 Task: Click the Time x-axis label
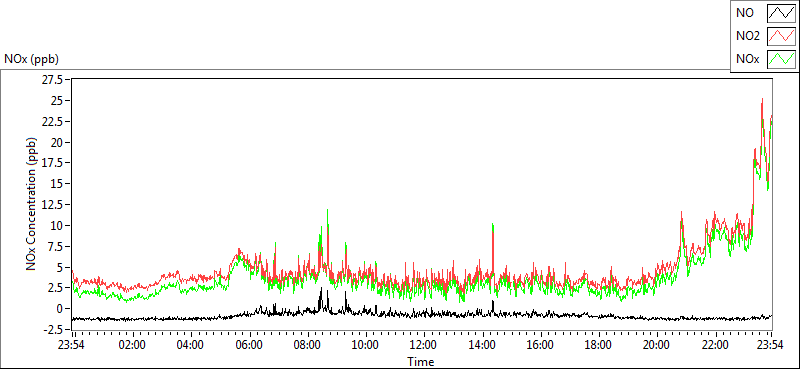click(421, 361)
